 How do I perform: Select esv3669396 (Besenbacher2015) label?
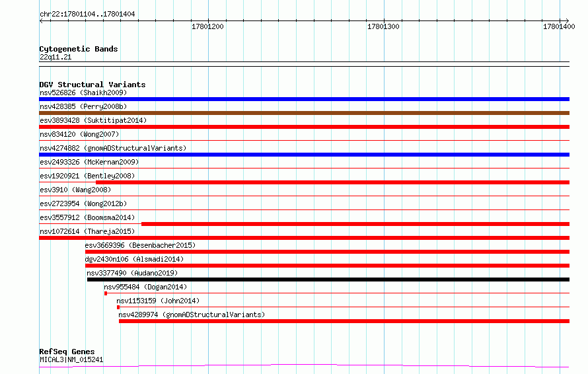click(140, 245)
